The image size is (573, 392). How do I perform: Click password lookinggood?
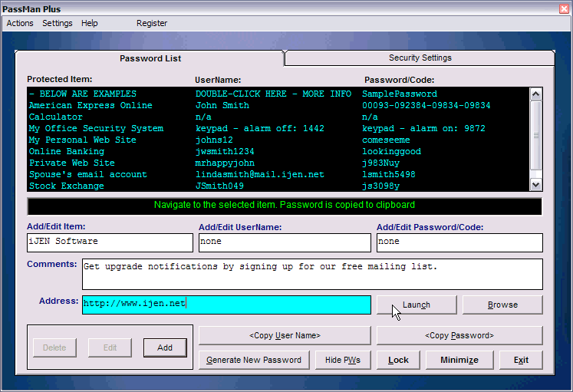click(391, 151)
